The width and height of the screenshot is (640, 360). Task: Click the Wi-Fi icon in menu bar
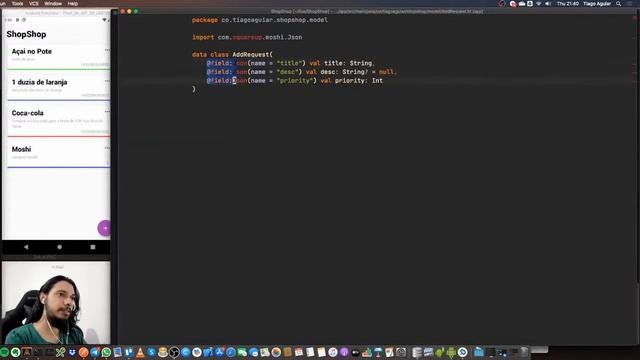pyautogui.click(x=539, y=4)
